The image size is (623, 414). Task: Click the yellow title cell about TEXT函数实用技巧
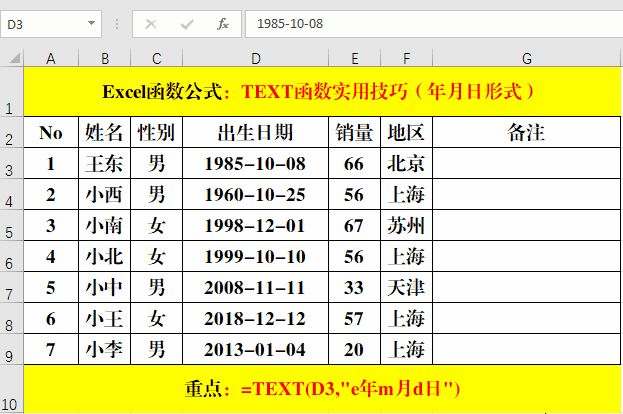coord(322,91)
